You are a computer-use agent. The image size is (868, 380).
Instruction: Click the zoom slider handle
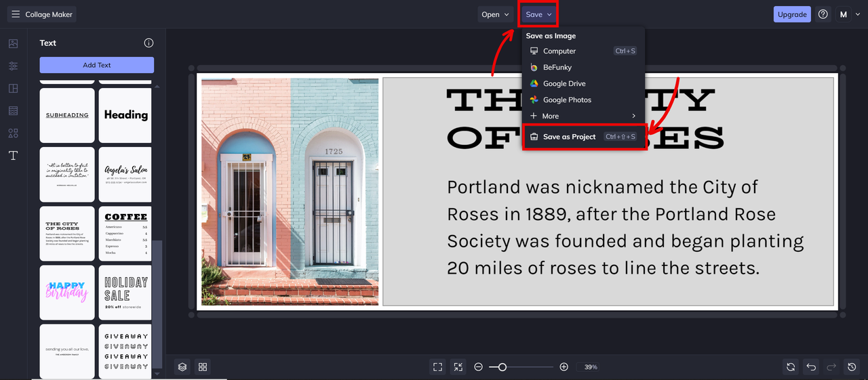502,366
